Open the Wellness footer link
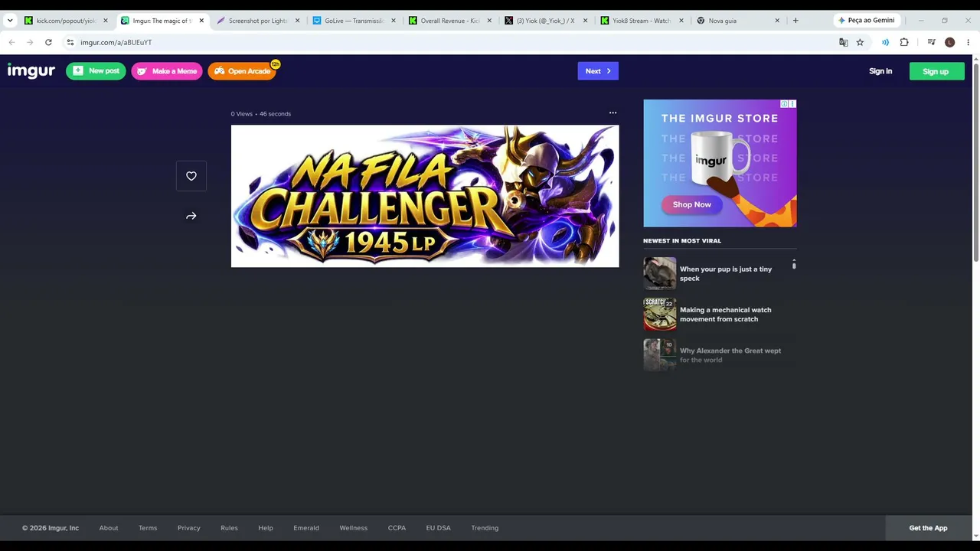Image resolution: width=980 pixels, height=551 pixels. (354, 528)
